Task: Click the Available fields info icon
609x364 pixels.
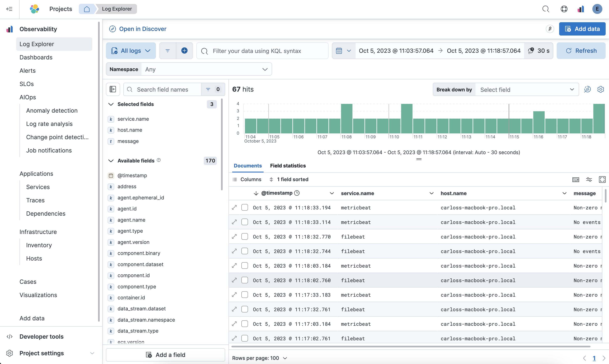Action: [159, 160]
